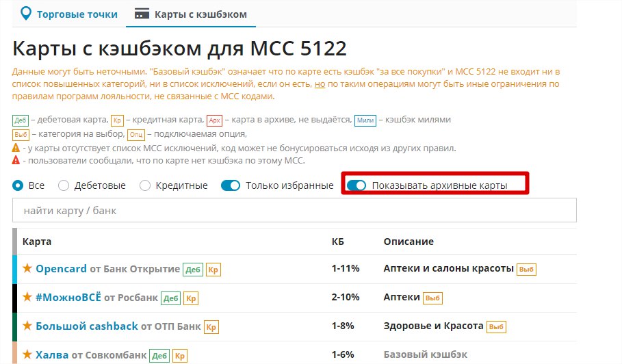Click the map pin icon near Торговые точки
622x364 pixels.
26,14
